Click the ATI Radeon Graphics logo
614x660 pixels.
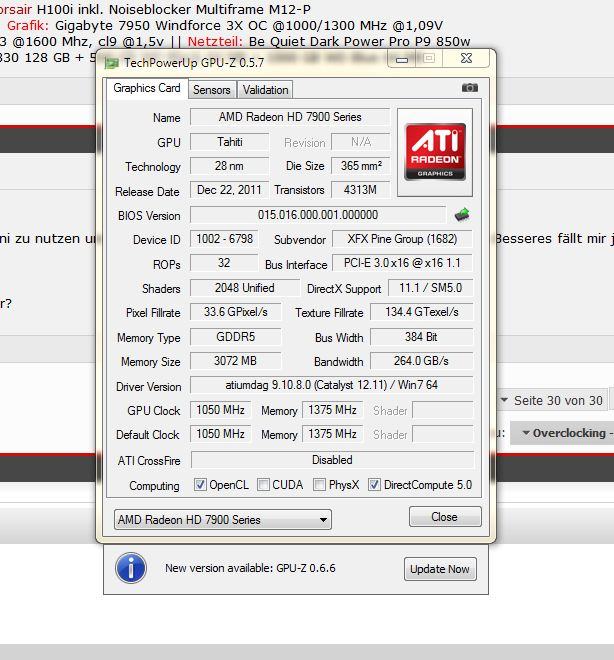(435, 152)
